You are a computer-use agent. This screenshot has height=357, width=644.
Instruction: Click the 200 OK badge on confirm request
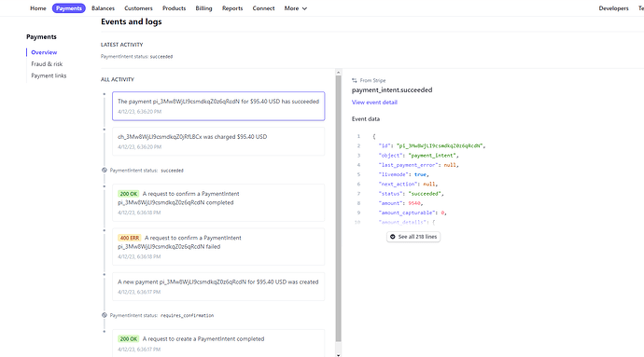coord(129,194)
